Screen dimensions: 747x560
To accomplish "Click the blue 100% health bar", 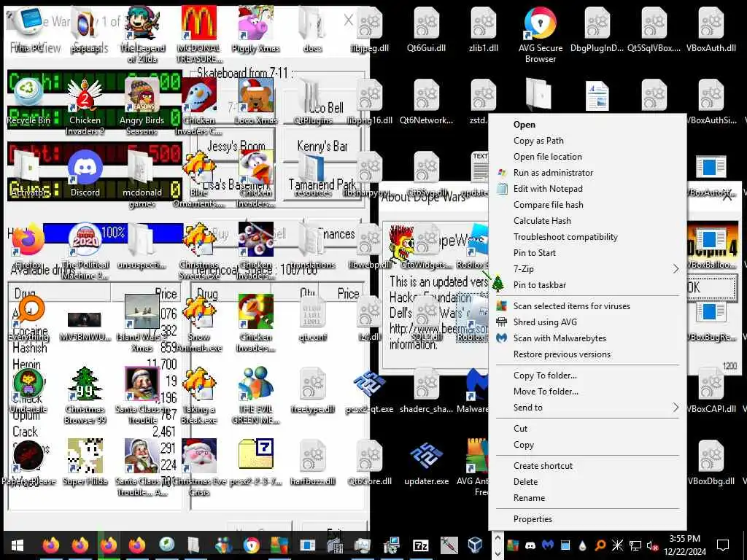I will 113,233.
